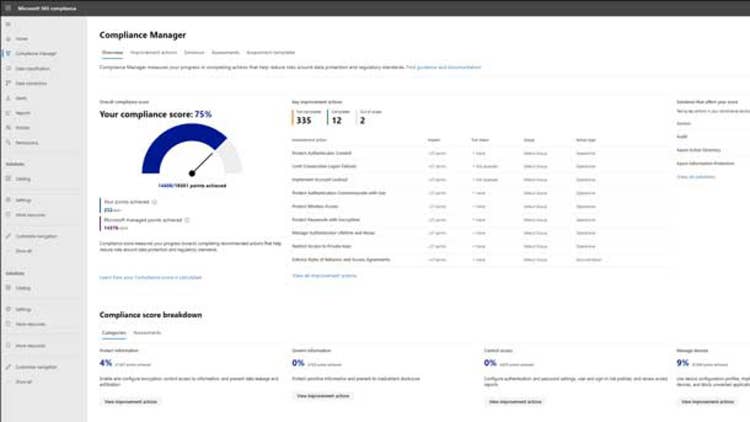The width and height of the screenshot is (750, 422).
Task: Click View improvement actions under Protect information
Action: coord(129,401)
